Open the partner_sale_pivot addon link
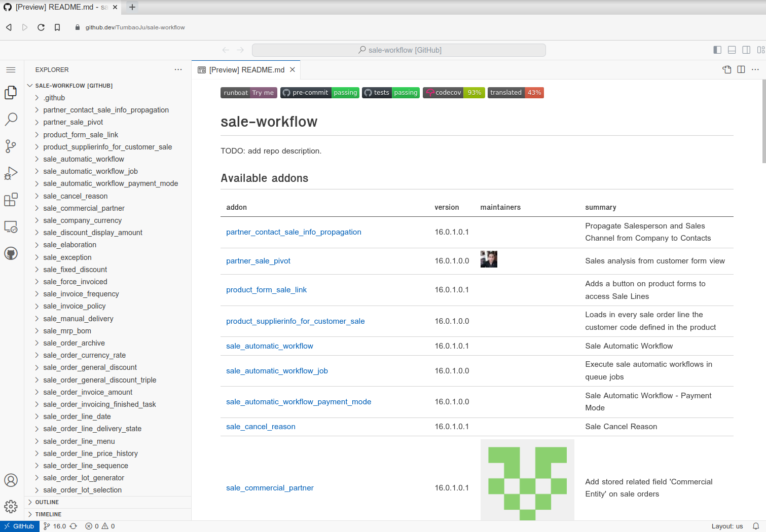 pyautogui.click(x=258, y=261)
